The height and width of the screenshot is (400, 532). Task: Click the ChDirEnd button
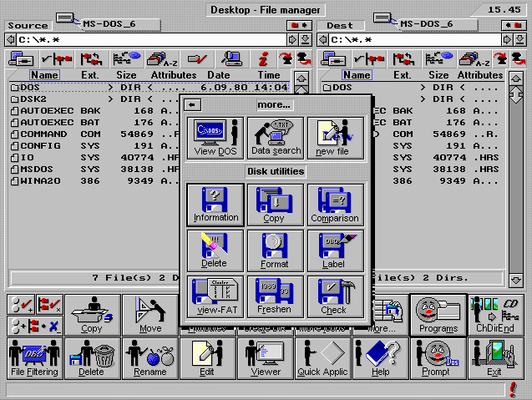point(496,315)
